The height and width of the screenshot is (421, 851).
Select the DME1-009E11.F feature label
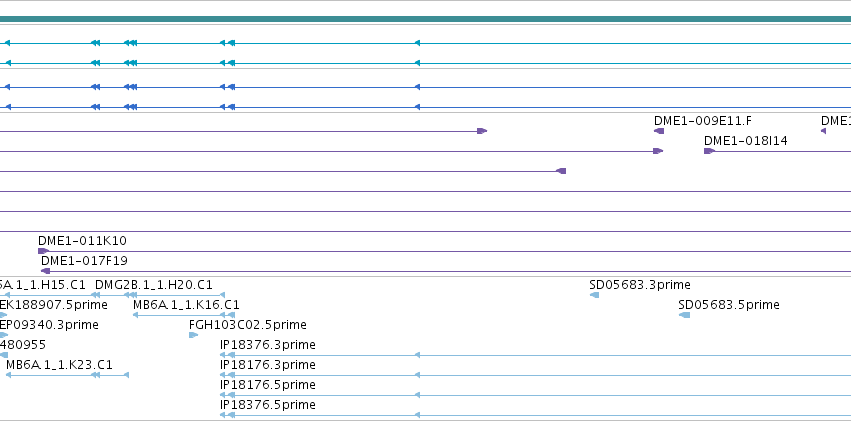pos(703,121)
